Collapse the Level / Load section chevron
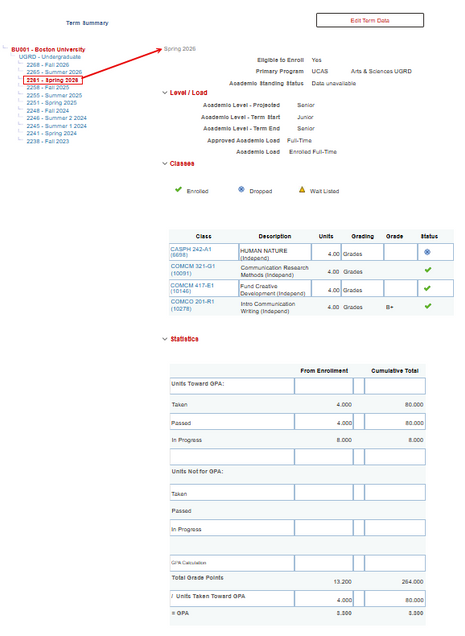465x636 pixels. (165, 93)
